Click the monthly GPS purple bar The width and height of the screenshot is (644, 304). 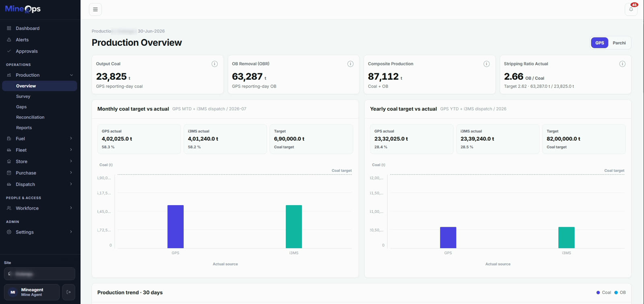[175, 227]
